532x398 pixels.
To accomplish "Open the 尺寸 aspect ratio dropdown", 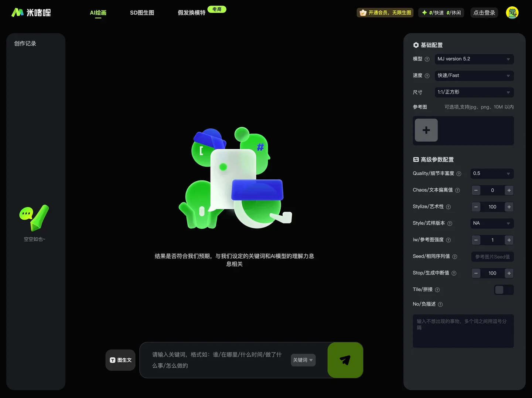I will 474,92.
